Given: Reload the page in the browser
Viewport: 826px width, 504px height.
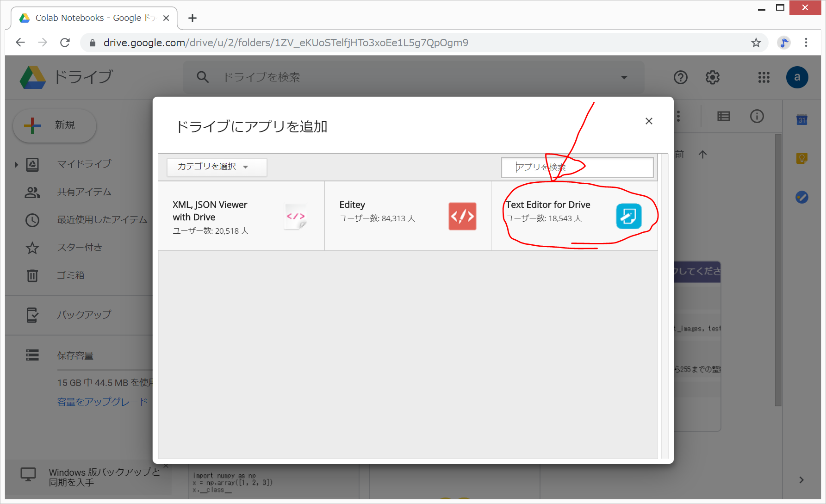Looking at the screenshot, I should click(65, 43).
